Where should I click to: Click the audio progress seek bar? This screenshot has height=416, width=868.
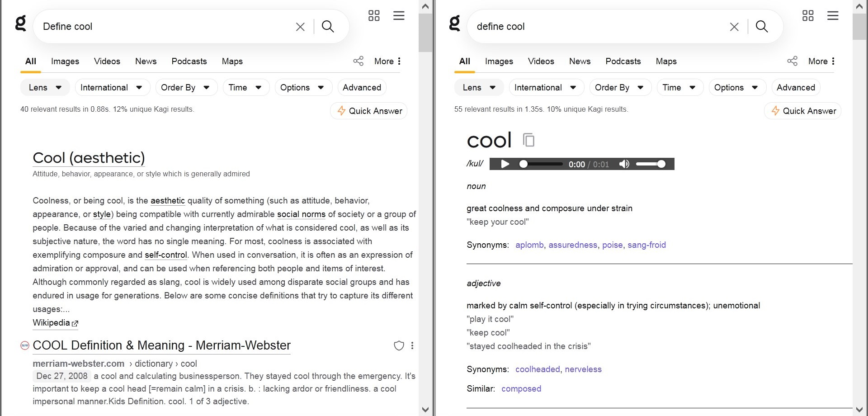tap(541, 164)
